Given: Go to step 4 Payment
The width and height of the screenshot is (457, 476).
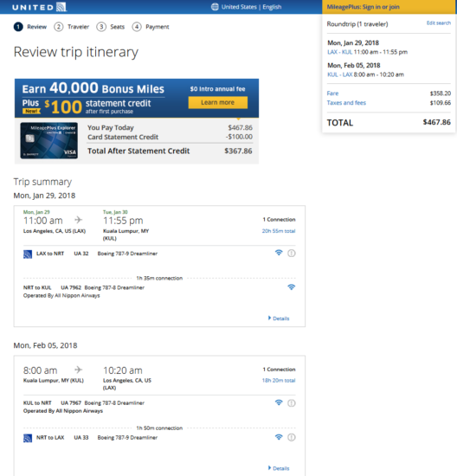Looking at the screenshot, I should [151, 27].
